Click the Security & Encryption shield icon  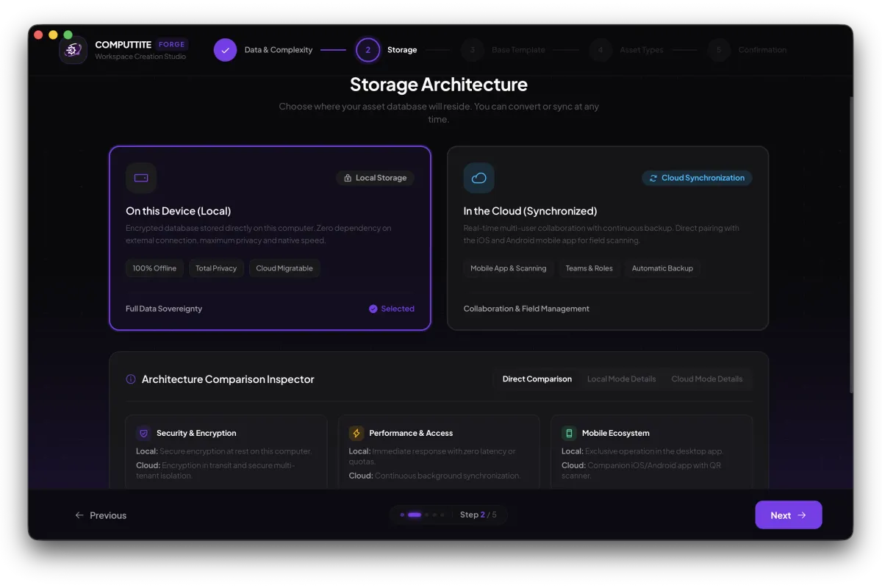(143, 433)
